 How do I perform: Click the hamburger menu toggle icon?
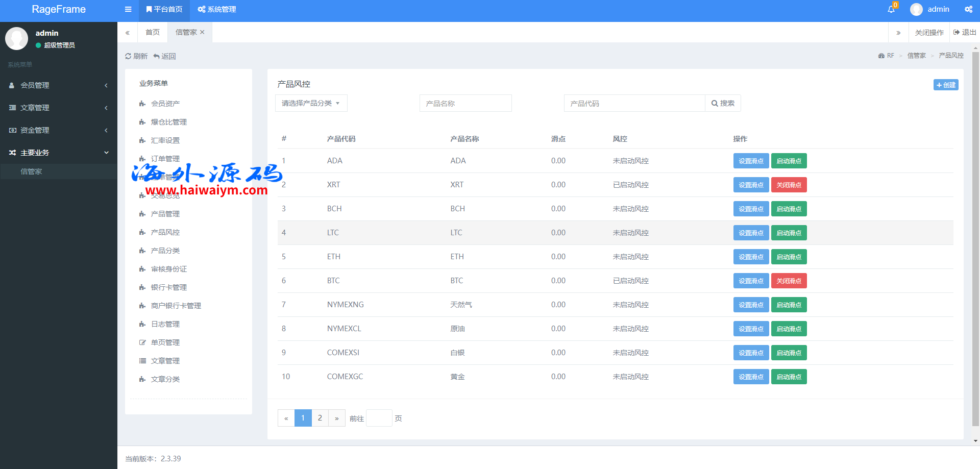pyautogui.click(x=128, y=9)
